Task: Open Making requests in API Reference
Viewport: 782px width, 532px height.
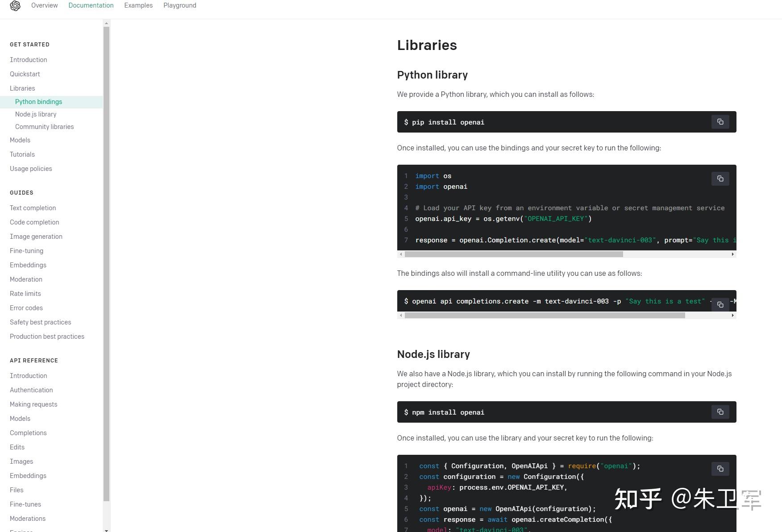Action: [x=33, y=404]
